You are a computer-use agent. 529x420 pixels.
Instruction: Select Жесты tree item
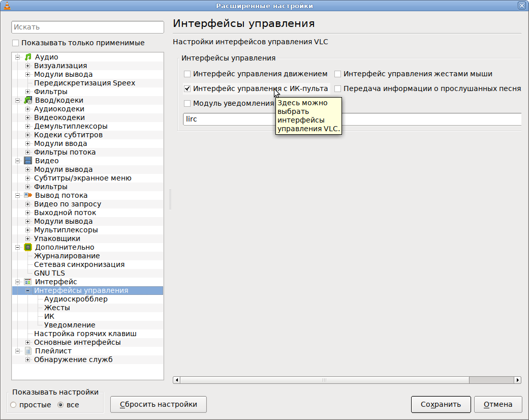pyautogui.click(x=57, y=308)
